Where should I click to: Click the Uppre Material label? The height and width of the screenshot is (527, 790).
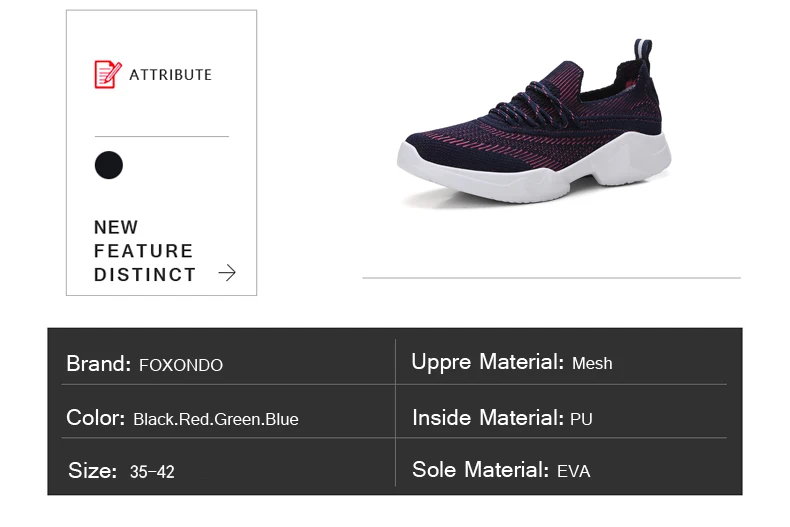point(487,362)
